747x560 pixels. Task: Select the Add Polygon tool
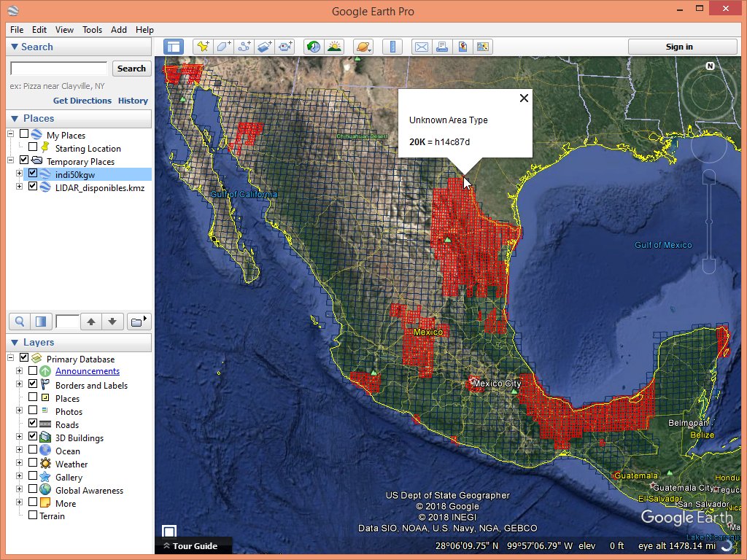(x=224, y=47)
